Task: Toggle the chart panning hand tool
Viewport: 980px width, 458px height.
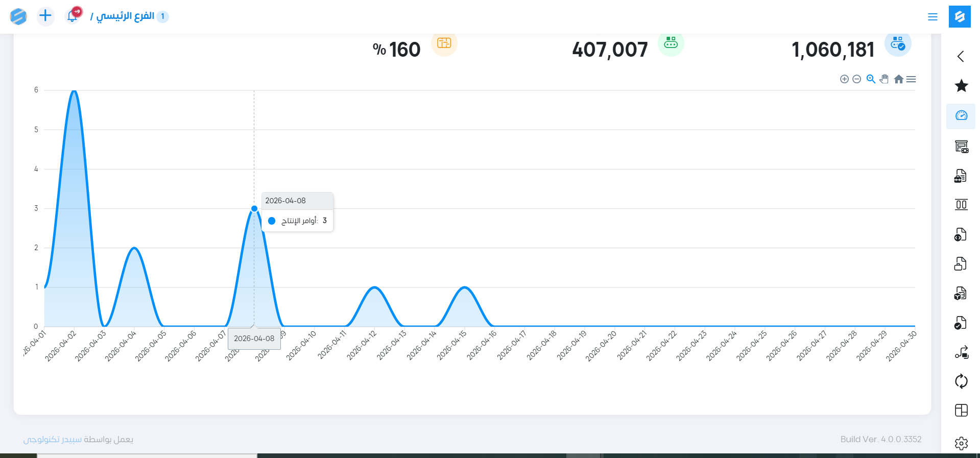Action: 884,79
